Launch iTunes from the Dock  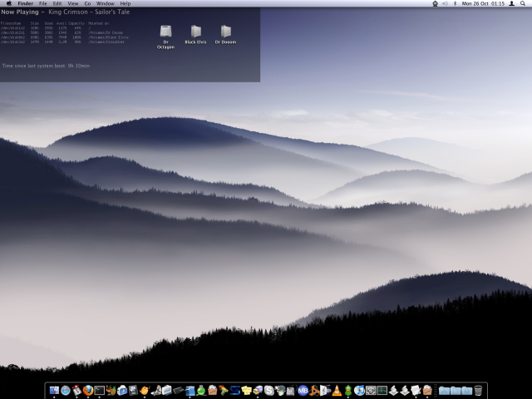click(359, 391)
